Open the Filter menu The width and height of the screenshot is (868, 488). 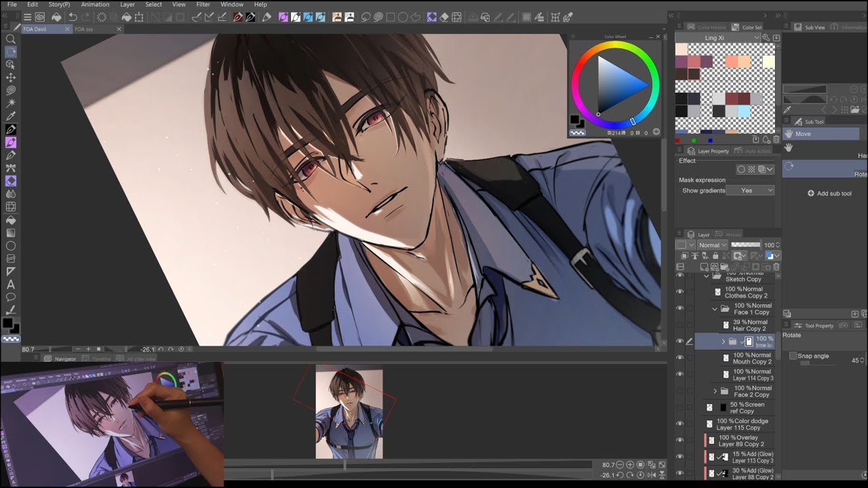point(203,5)
